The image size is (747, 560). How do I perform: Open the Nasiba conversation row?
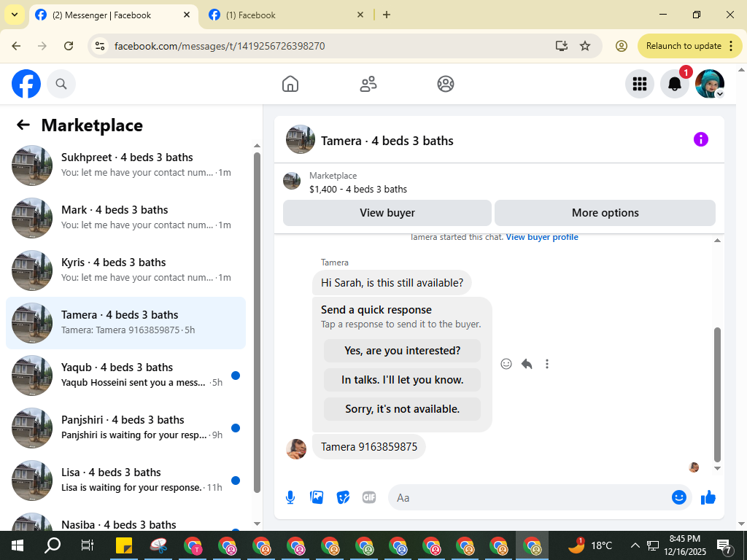125,520
